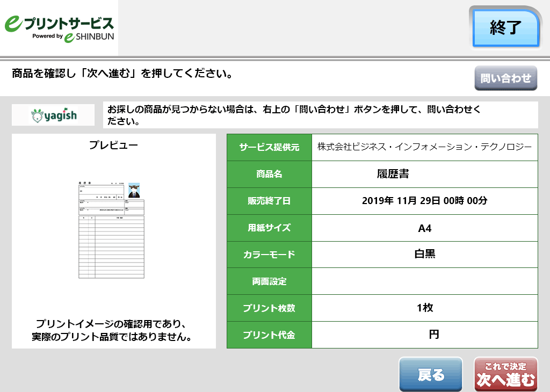Select the print count value 1枚
The image size is (550, 392).
[x=425, y=308]
